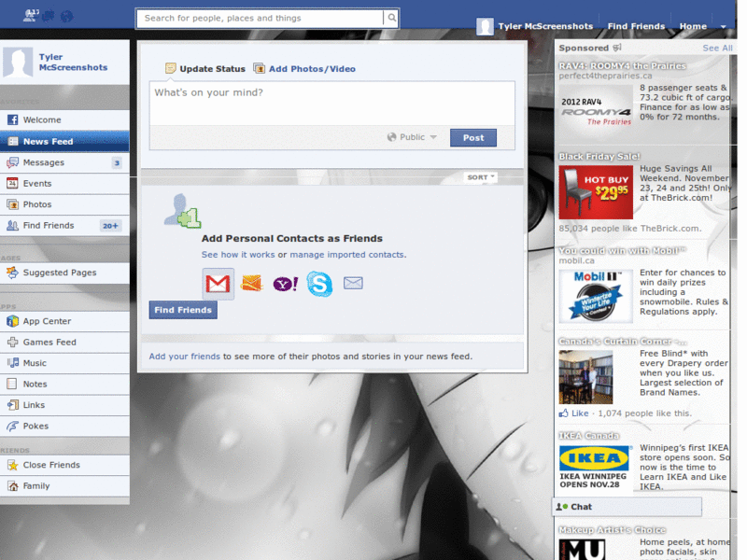
Task: Click the 2012 RAV4 ad image
Action: (x=596, y=111)
